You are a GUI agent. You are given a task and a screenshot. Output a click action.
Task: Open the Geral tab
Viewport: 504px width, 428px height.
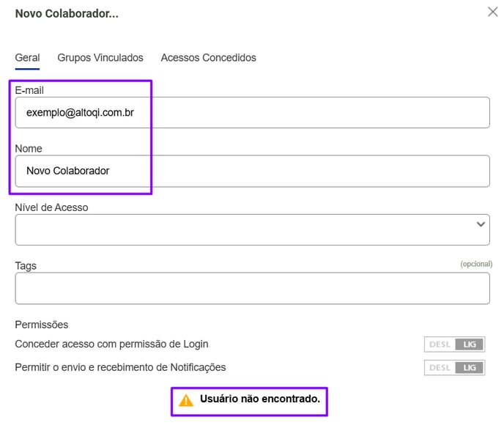[x=27, y=58]
